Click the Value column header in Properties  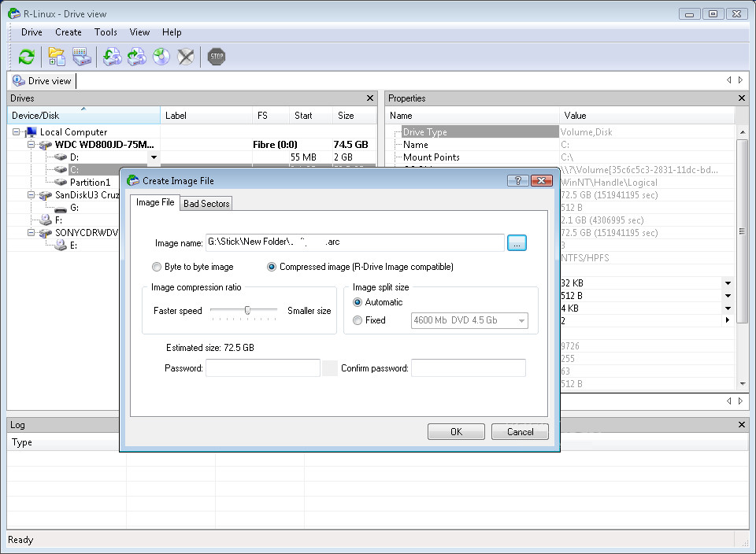pos(647,116)
